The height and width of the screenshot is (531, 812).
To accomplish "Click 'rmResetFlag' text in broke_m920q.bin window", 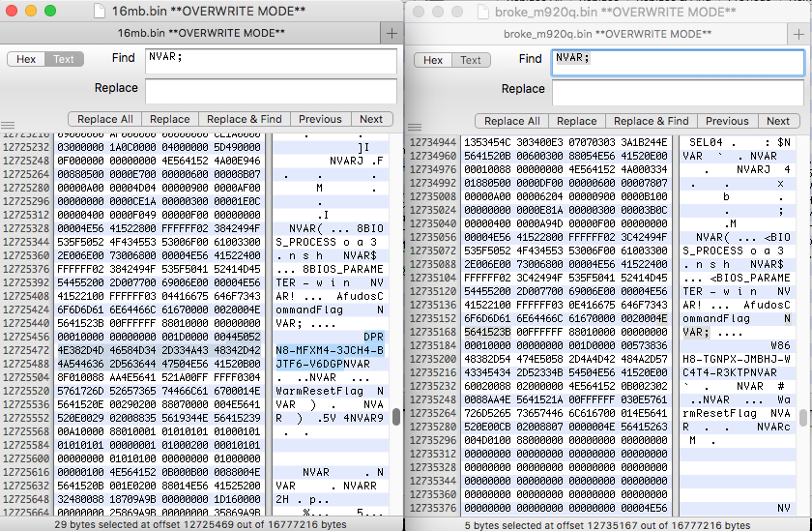I will click(720, 413).
